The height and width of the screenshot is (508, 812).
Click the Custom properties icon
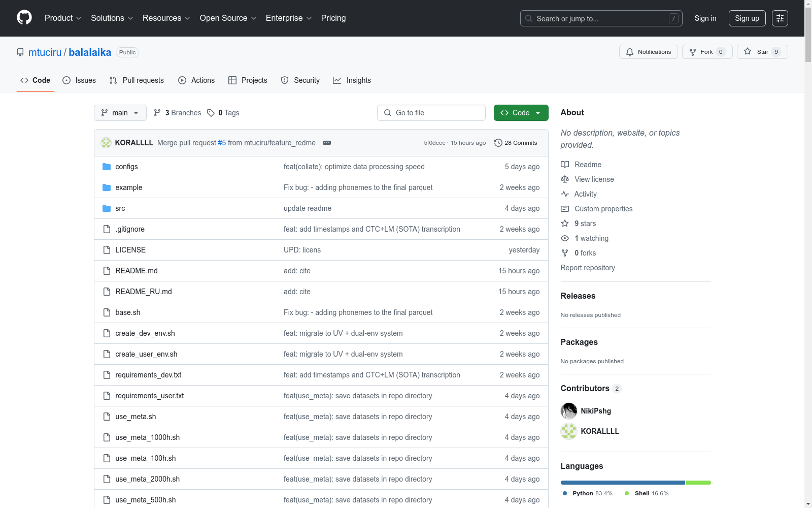click(565, 209)
